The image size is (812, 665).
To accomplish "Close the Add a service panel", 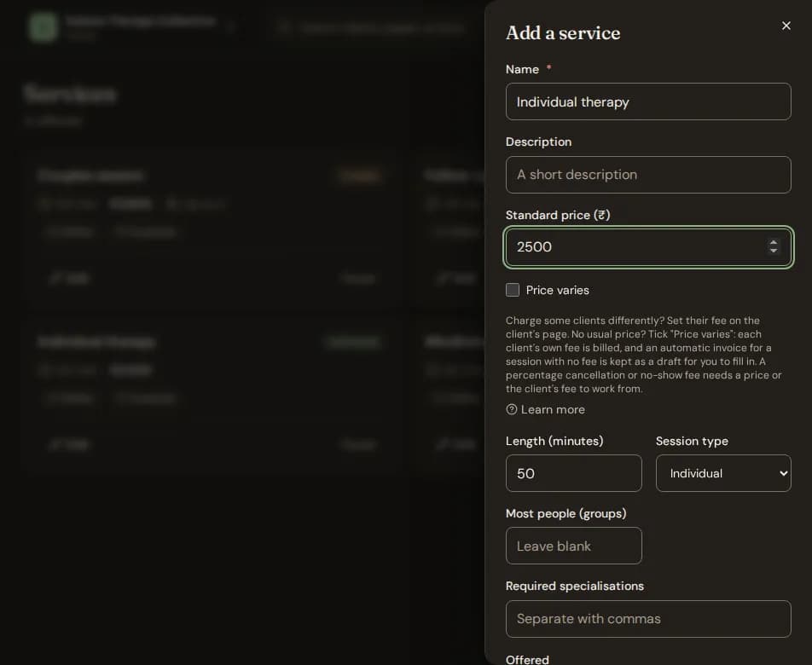I will tap(786, 26).
